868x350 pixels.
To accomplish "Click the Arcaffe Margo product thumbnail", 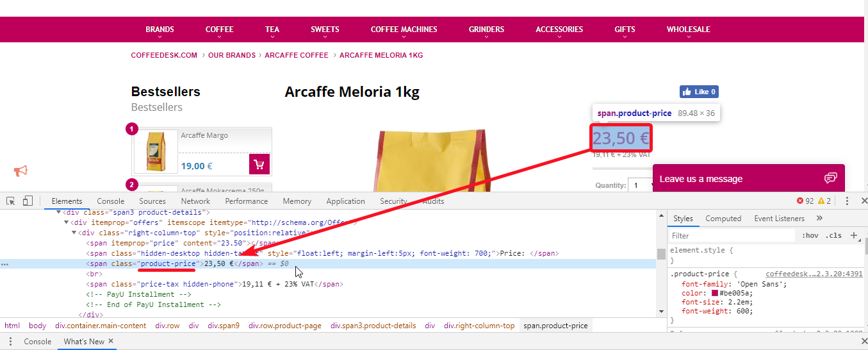I will pyautogui.click(x=156, y=152).
